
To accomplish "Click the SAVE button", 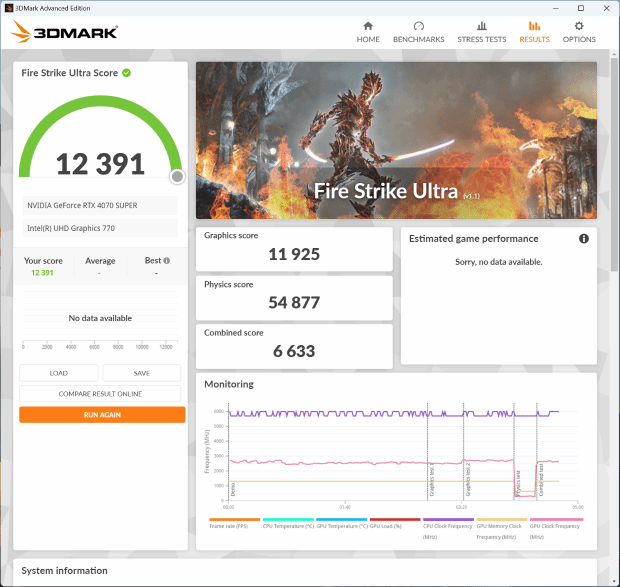I will [x=142, y=373].
